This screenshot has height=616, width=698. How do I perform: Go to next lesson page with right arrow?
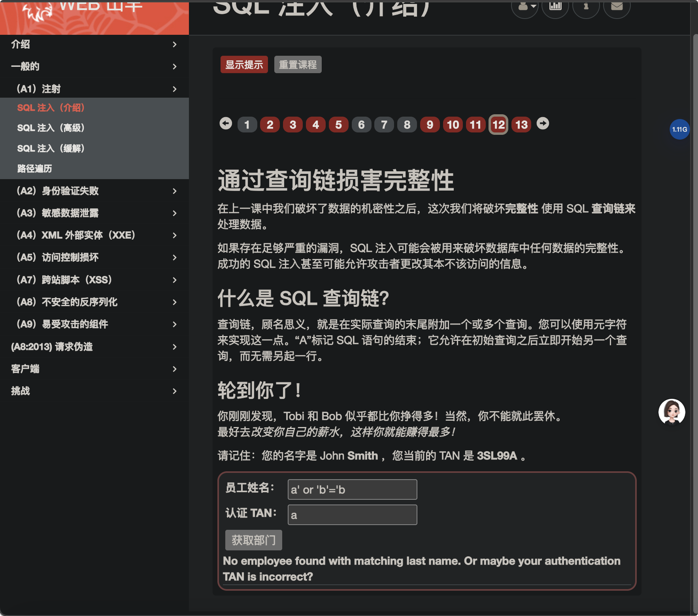click(x=543, y=124)
